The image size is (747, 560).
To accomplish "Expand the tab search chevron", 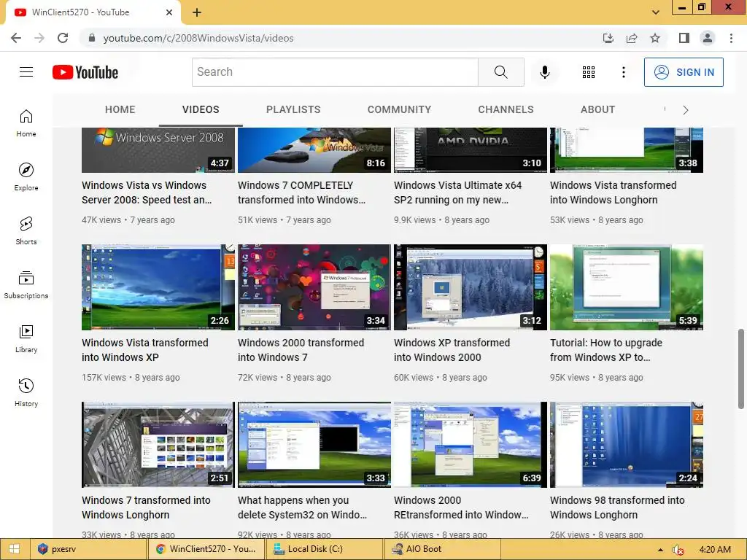I will pyautogui.click(x=656, y=12).
